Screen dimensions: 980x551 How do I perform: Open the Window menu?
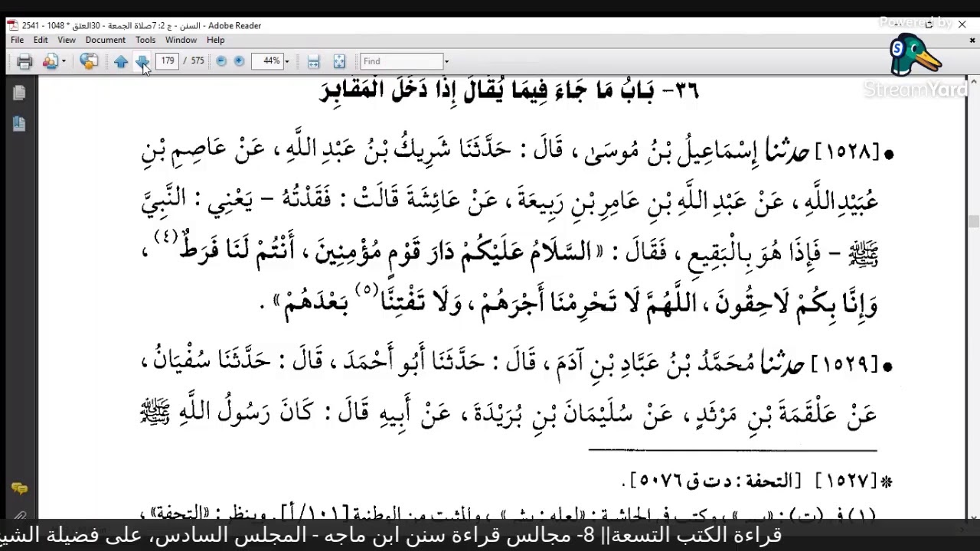181,40
